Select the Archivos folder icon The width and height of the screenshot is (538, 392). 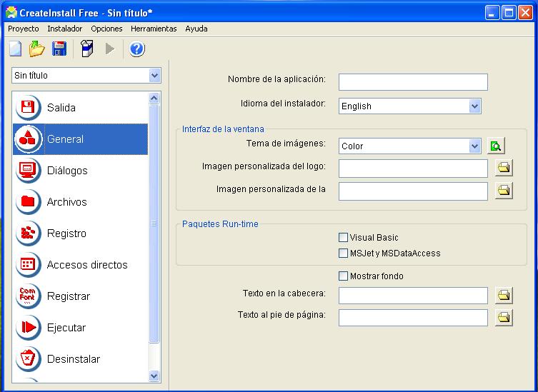pyautogui.click(x=28, y=202)
